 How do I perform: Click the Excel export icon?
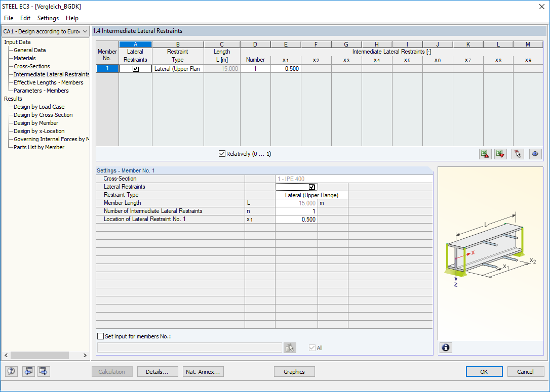pyautogui.click(x=485, y=154)
